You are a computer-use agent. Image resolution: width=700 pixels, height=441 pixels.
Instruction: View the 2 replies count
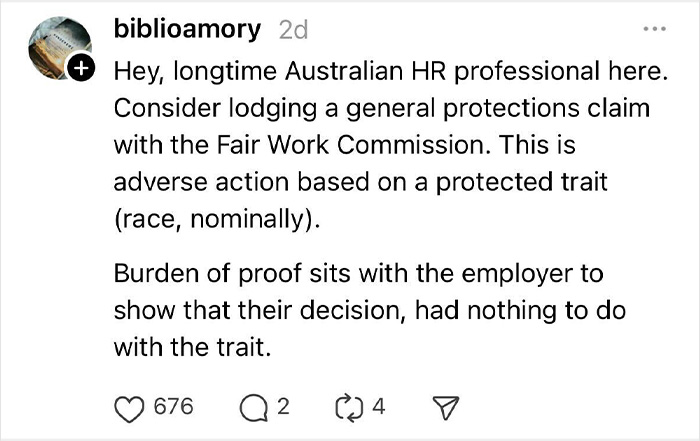coord(283,407)
